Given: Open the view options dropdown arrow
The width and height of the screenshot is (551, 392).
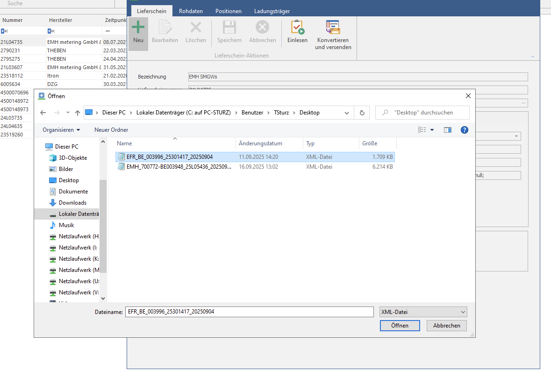Looking at the screenshot, I should (432, 130).
